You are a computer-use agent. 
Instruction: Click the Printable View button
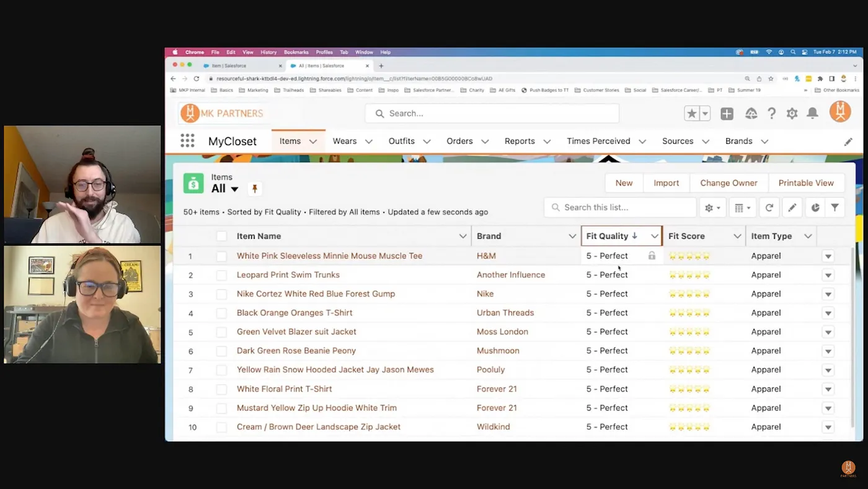[x=806, y=183]
